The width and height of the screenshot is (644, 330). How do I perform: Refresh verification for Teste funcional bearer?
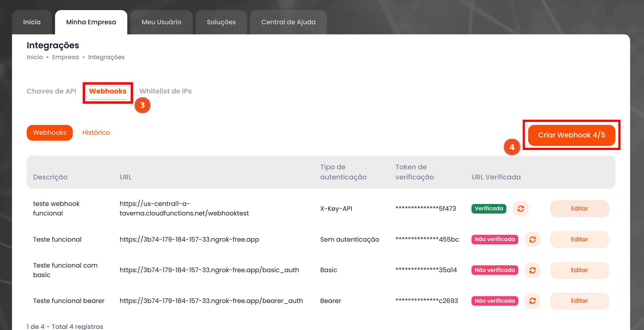click(x=532, y=301)
